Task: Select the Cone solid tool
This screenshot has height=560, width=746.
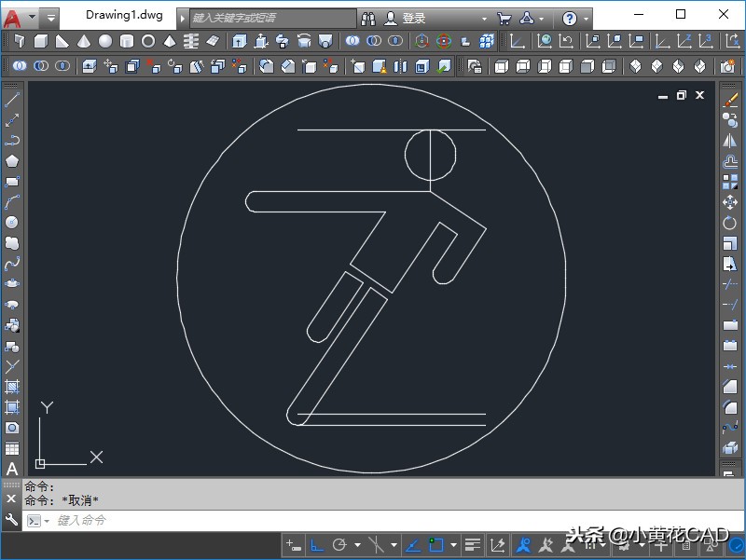Action: coord(84,41)
